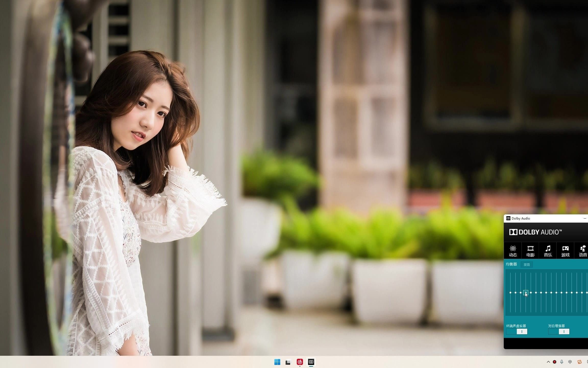
Task: Click the third equalizer band slider handle
Action: (x=521, y=293)
